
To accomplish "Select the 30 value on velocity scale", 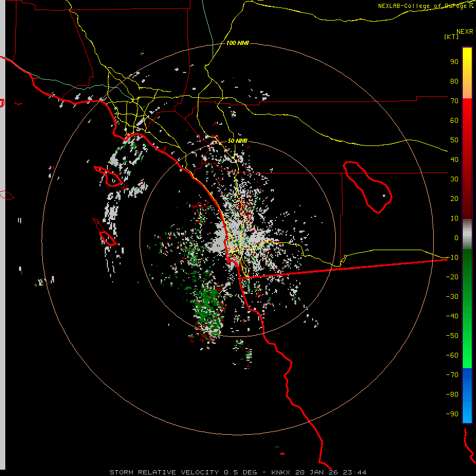I will 454,179.
